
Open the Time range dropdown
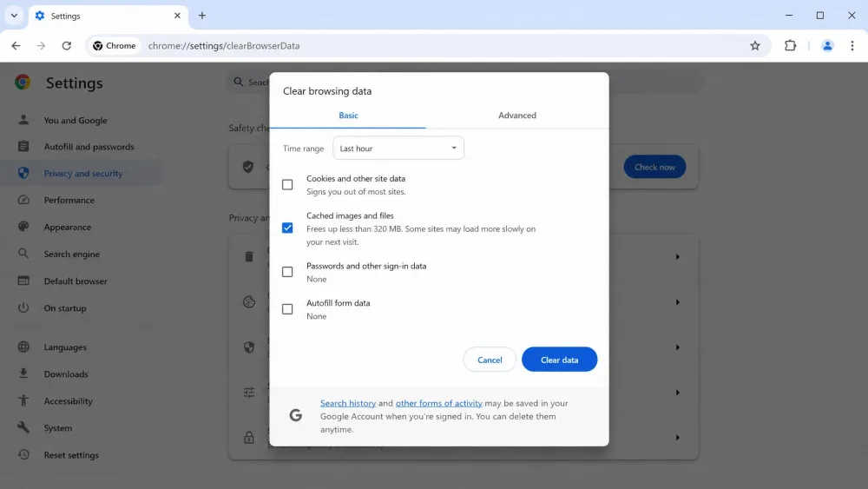(x=398, y=148)
